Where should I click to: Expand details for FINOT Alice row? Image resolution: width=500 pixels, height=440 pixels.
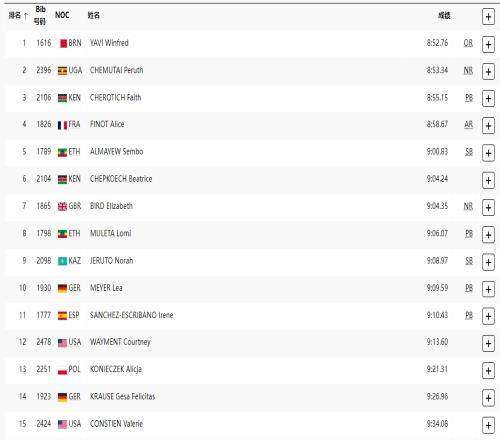[x=488, y=126]
